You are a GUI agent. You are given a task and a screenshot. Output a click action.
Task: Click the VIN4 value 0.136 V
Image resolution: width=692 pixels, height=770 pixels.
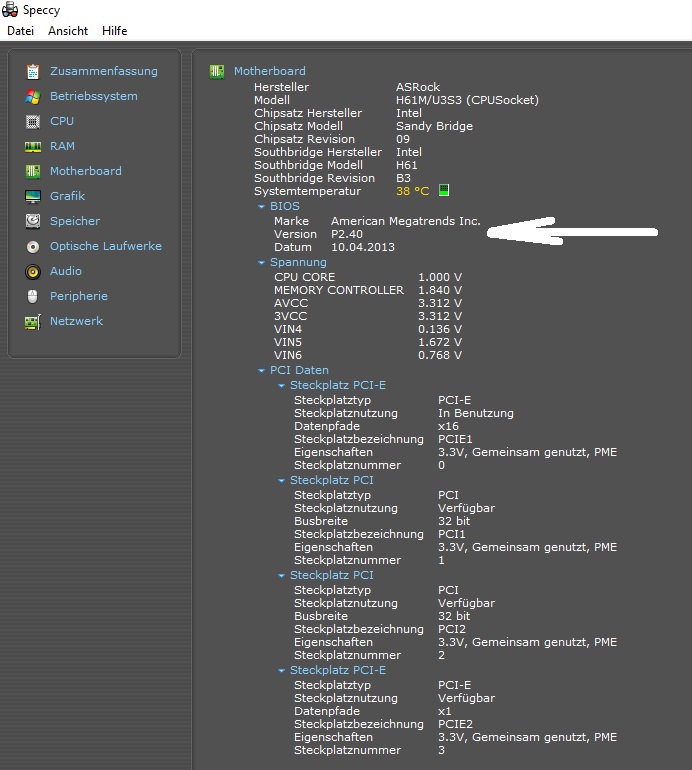click(x=440, y=329)
